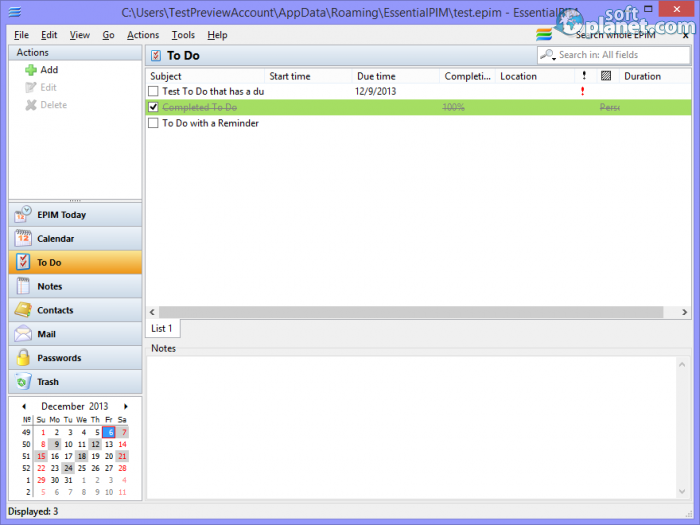Click inside the Notes text area

click(418, 425)
